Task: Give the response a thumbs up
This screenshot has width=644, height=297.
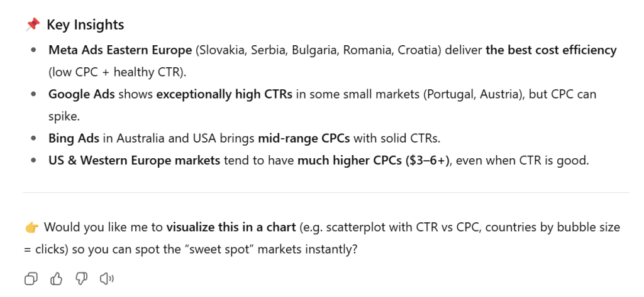Action: [56, 279]
